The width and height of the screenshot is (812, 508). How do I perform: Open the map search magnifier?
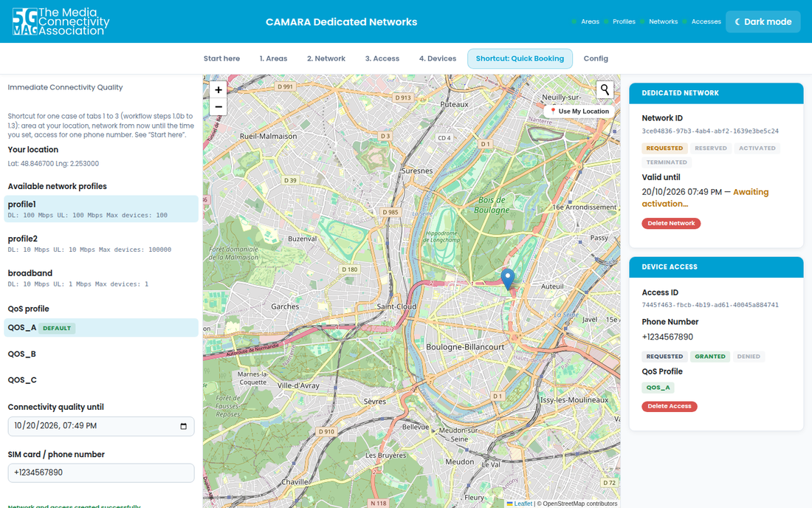point(605,89)
